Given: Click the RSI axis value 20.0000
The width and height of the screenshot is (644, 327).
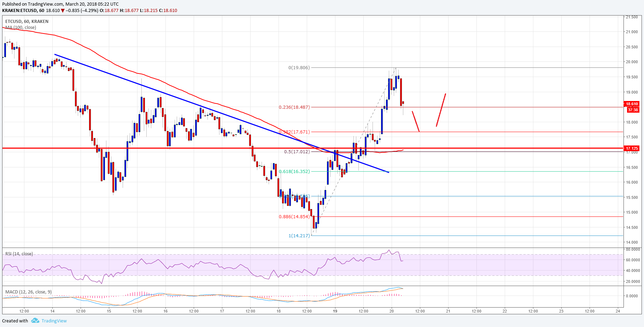Looking at the screenshot, I should tap(633, 281).
